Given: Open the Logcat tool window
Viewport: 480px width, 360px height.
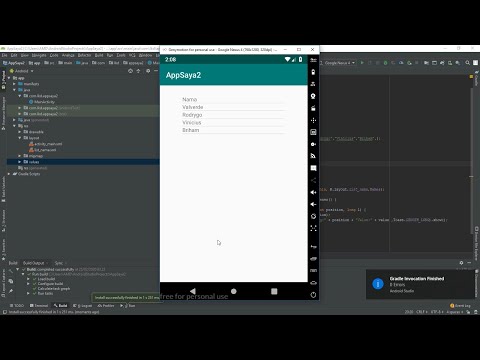Looking at the screenshot, I should coord(83,305).
